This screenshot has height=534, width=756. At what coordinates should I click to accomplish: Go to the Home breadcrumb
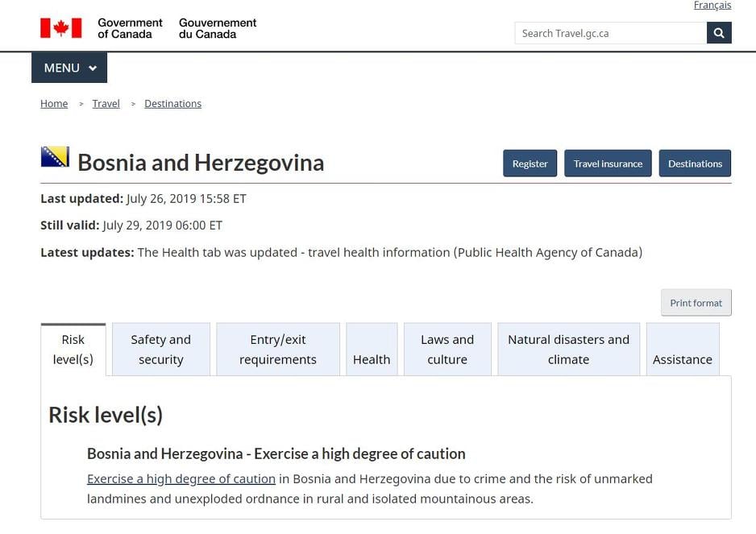[54, 104]
